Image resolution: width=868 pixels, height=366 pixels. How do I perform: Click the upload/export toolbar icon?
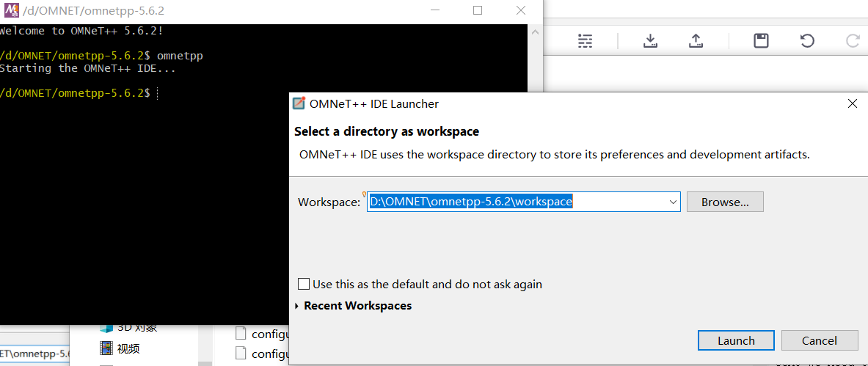tap(696, 41)
